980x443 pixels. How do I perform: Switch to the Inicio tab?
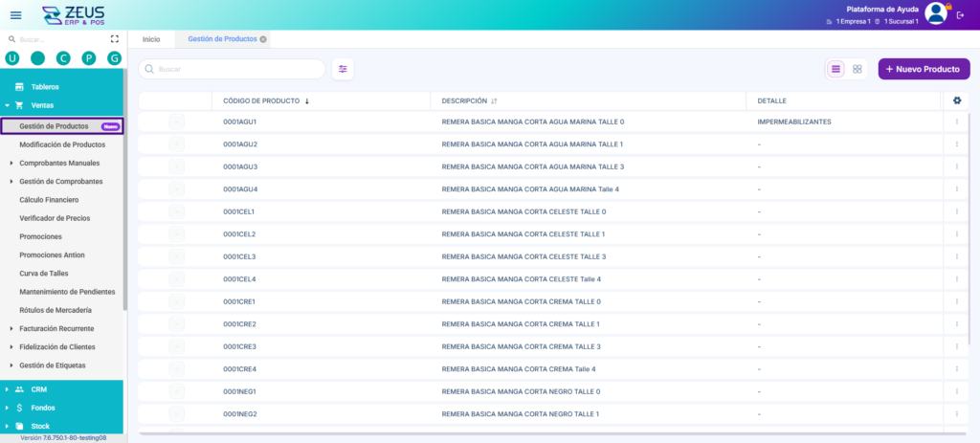(x=151, y=39)
